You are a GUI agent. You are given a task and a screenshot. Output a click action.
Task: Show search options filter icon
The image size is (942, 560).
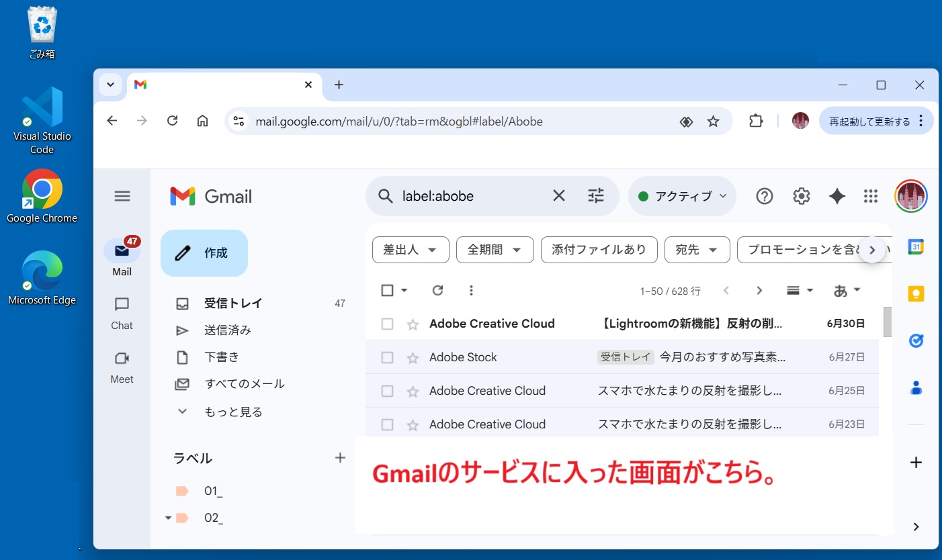coord(596,195)
